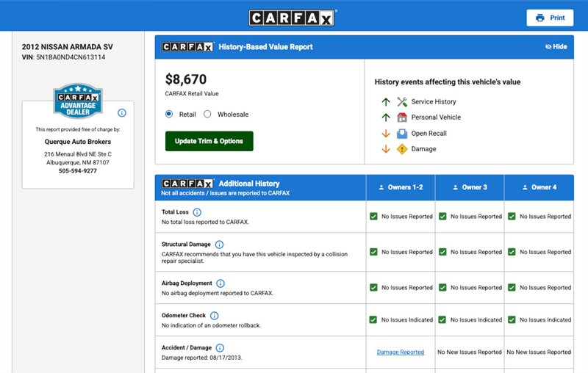Click the printer icon in the Print button

(x=540, y=18)
